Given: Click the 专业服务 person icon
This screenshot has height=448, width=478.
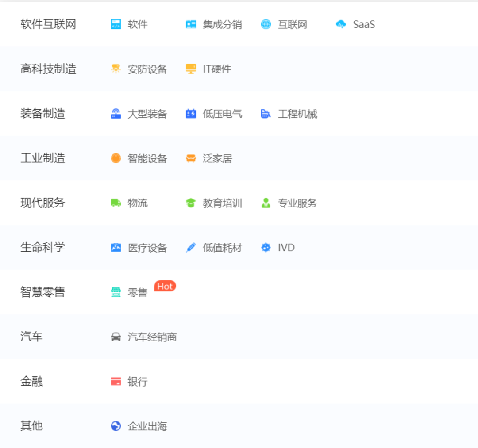Looking at the screenshot, I should click(x=266, y=203).
